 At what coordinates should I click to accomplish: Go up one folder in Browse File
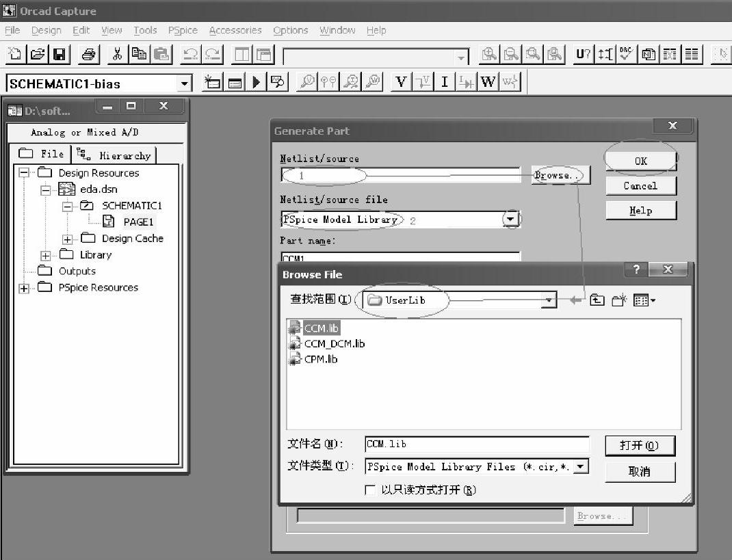click(x=597, y=300)
